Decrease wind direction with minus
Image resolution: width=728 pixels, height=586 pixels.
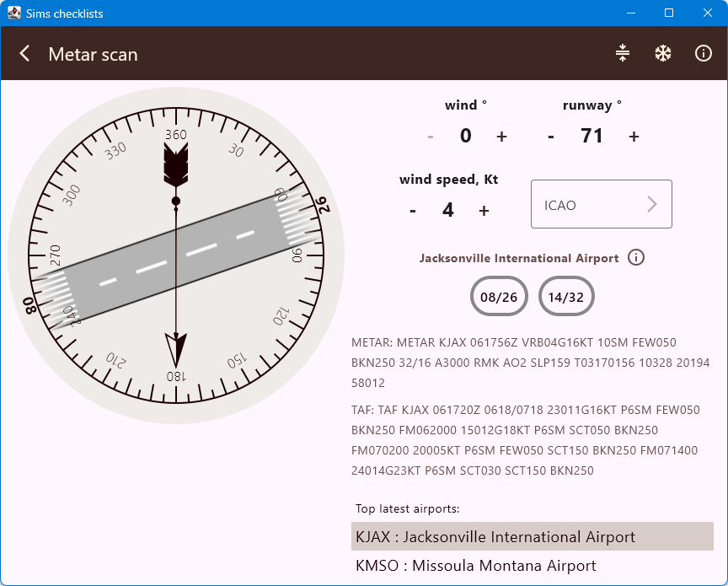430,137
